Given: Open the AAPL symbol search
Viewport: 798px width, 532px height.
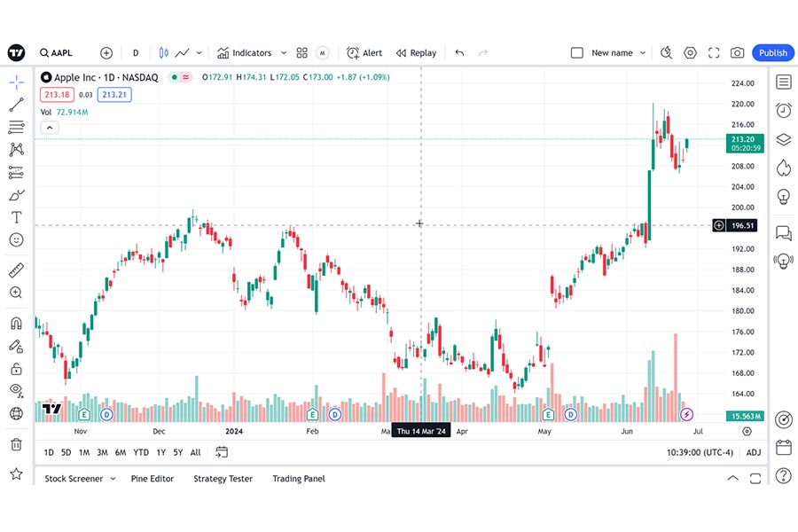Looking at the screenshot, I should pos(56,53).
